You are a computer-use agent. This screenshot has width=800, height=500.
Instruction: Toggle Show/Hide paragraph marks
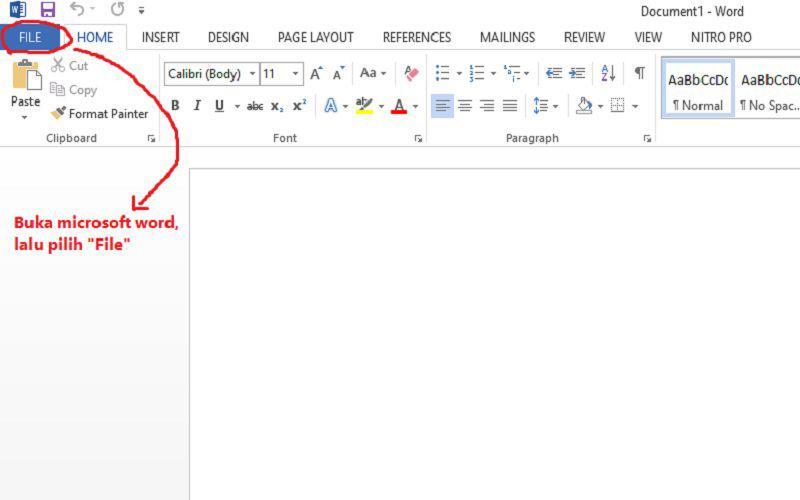639,73
